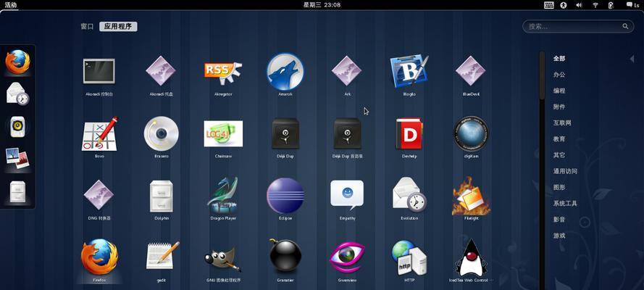Open the volume indicator in the top bar
Screen dimensions: 644x290
(579, 5)
